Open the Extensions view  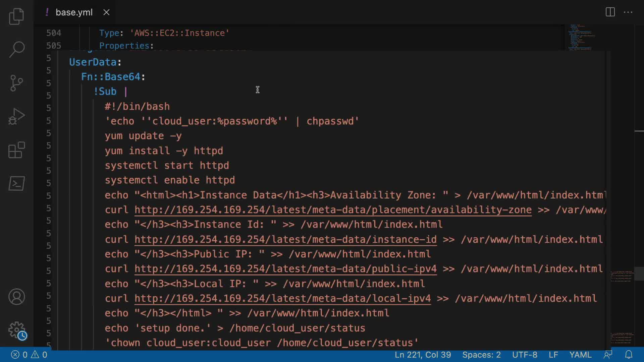click(x=16, y=150)
